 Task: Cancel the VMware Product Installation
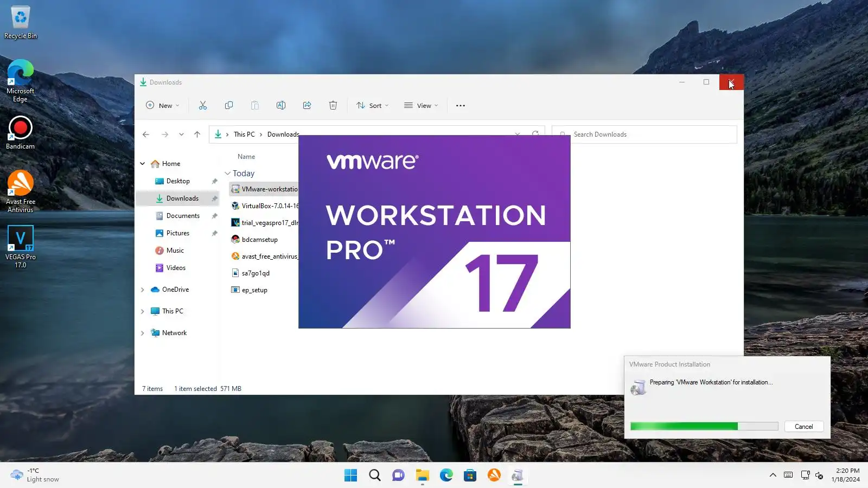pyautogui.click(x=804, y=427)
